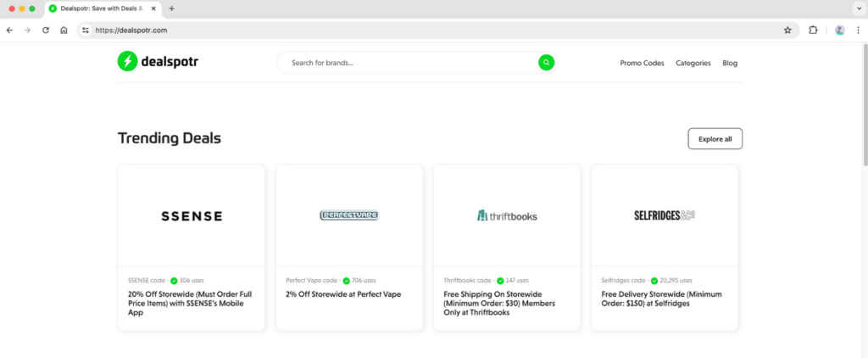Go back with browser back arrow
This screenshot has width=868, height=358.
9,31
